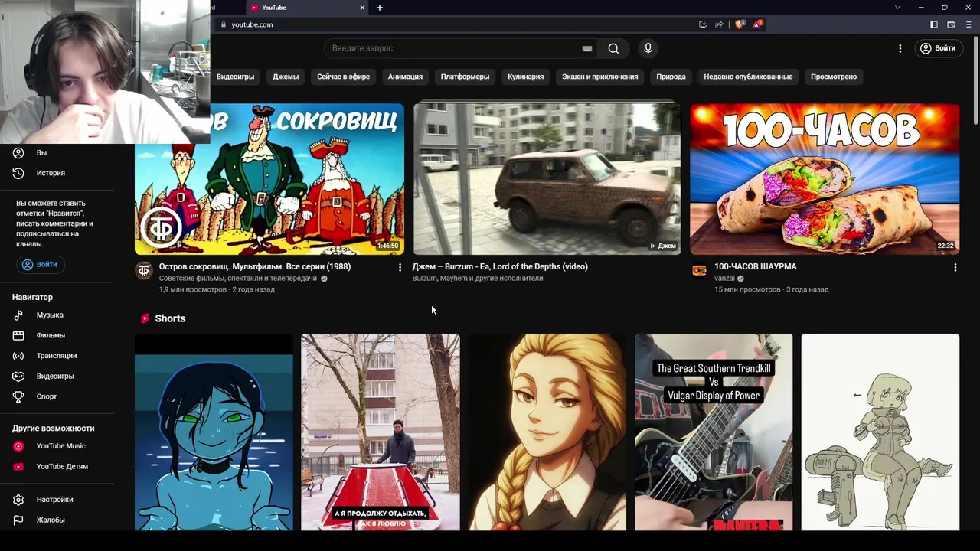
Task: Open the Brave main hamburger menu
Action: [968, 24]
